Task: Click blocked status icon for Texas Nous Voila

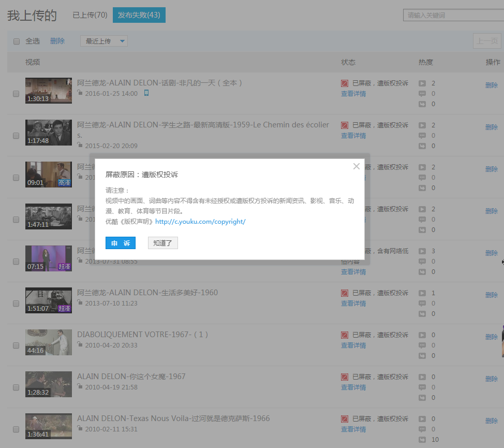Action: coord(345,419)
